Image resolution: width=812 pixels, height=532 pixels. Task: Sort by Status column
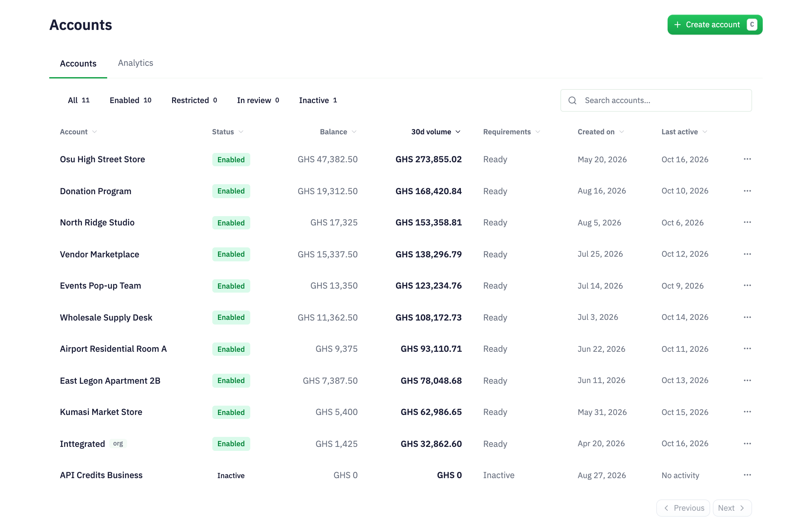[x=228, y=132]
